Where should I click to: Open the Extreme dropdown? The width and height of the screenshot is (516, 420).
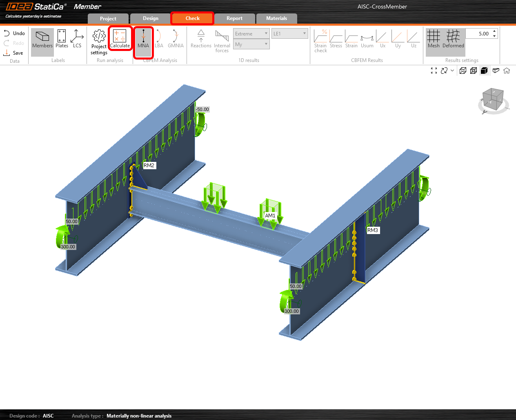click(x=251, y=33)
